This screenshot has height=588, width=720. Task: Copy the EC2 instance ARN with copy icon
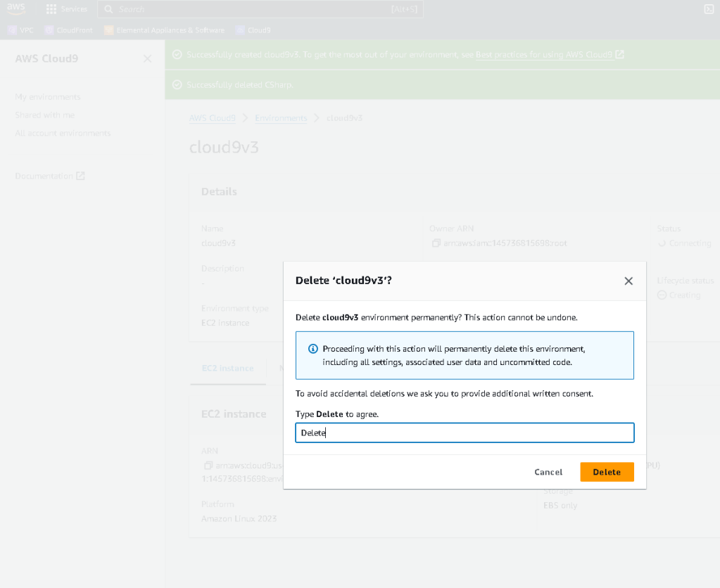point(208,466)
